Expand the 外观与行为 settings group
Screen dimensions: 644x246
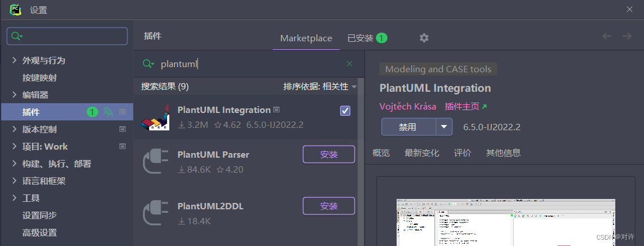14,60
